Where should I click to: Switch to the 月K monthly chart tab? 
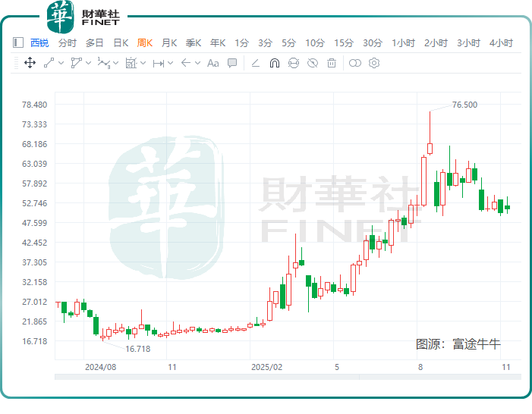tap(169, 43)
